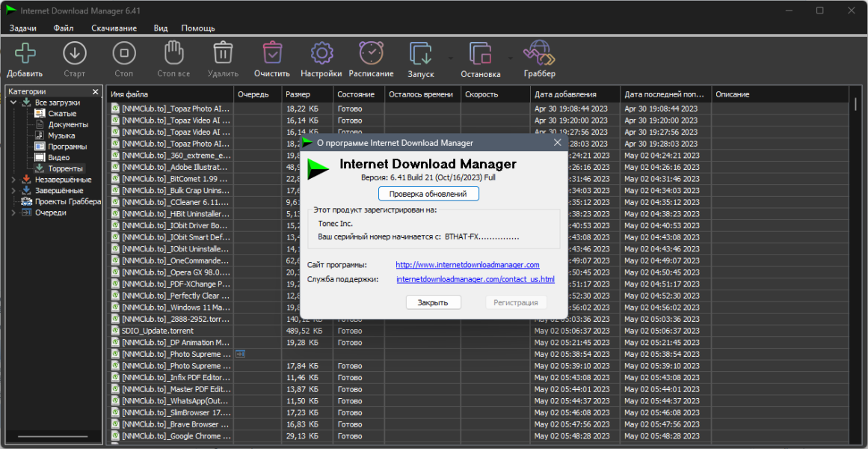The image size is (868, 449).
Task: Click the green plus Добавить toolbar icon
Action: click(25, 54)
